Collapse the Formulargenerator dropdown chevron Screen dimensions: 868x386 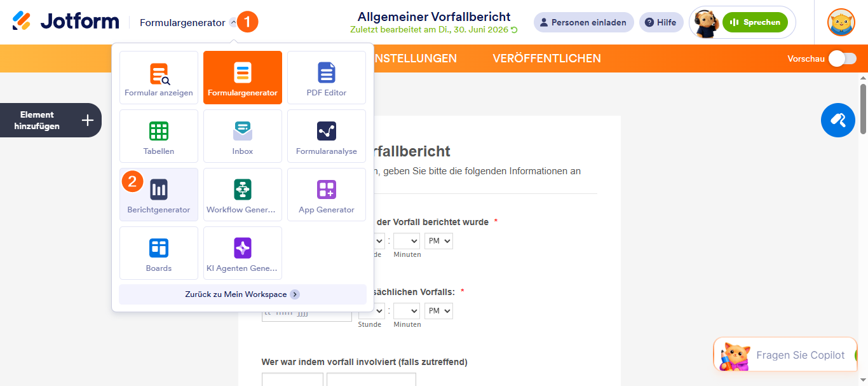coord(233,23)
